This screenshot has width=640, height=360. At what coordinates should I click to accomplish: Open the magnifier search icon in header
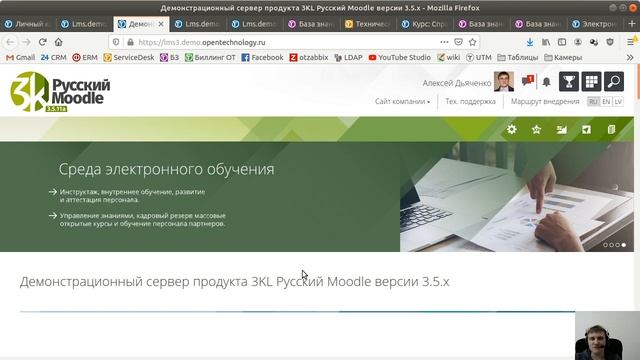(x=614, y=82)
